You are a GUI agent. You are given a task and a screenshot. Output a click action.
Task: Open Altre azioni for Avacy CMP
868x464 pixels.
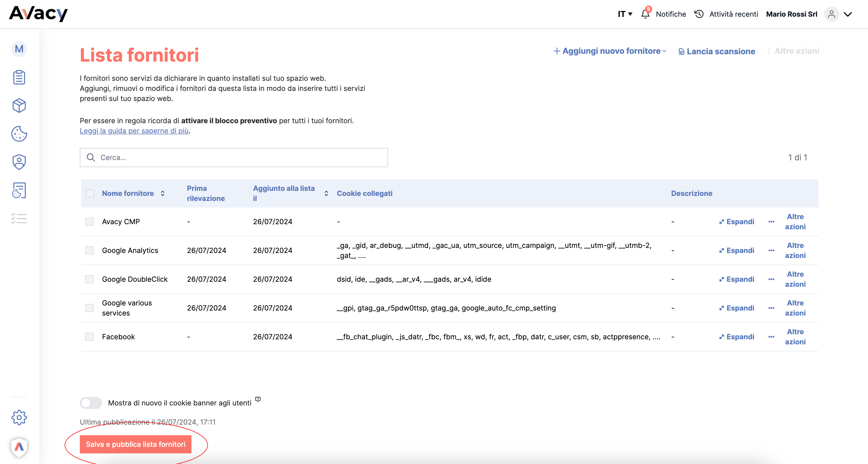[x=795, y=222]
